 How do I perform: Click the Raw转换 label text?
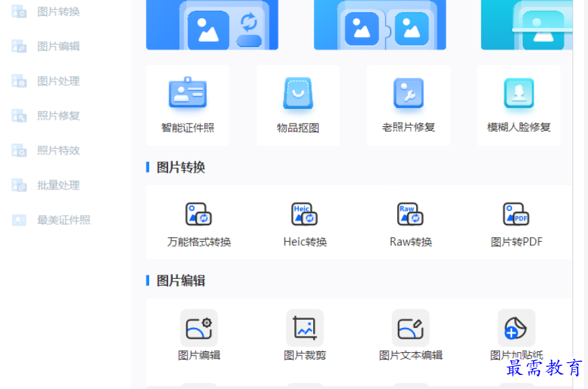[411, 242]
